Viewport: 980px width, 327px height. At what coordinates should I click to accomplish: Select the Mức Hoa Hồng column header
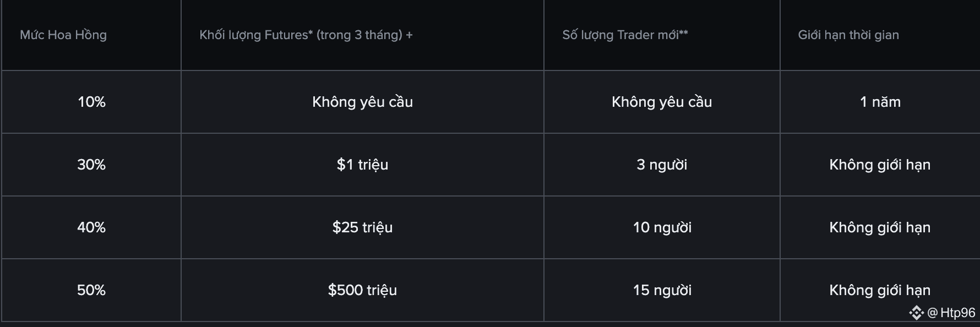click(x=63, y=35)
